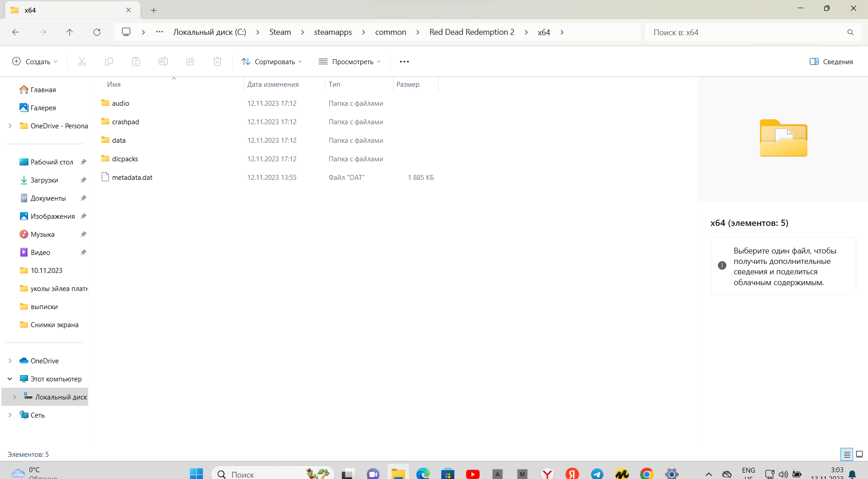Click the Share icon in the toolbar
The image size is (868, 479).
coord(190,61)
